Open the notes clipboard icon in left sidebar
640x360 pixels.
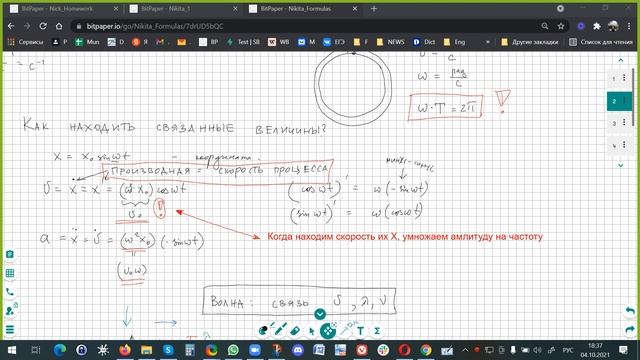pyautogui.click(x=10, y=254)
